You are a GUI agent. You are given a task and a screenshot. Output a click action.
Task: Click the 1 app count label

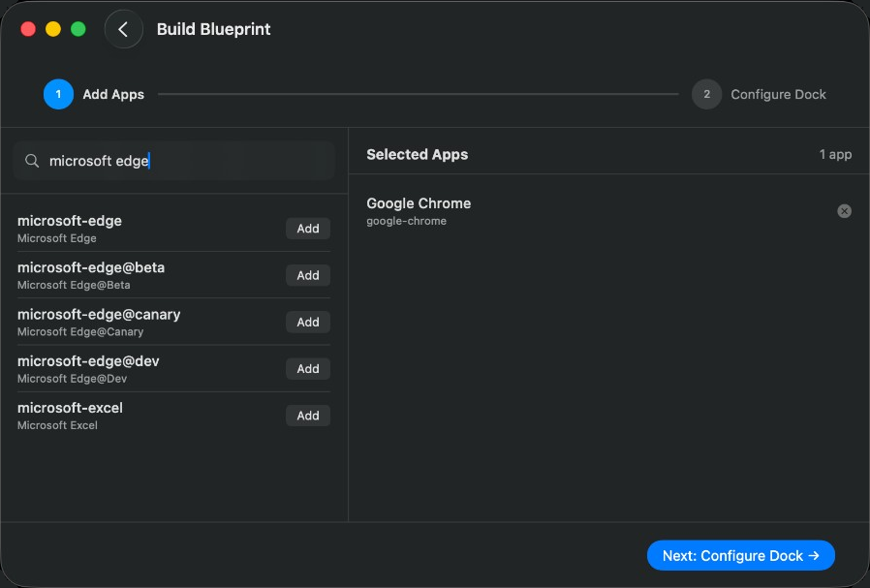point(835,154)
